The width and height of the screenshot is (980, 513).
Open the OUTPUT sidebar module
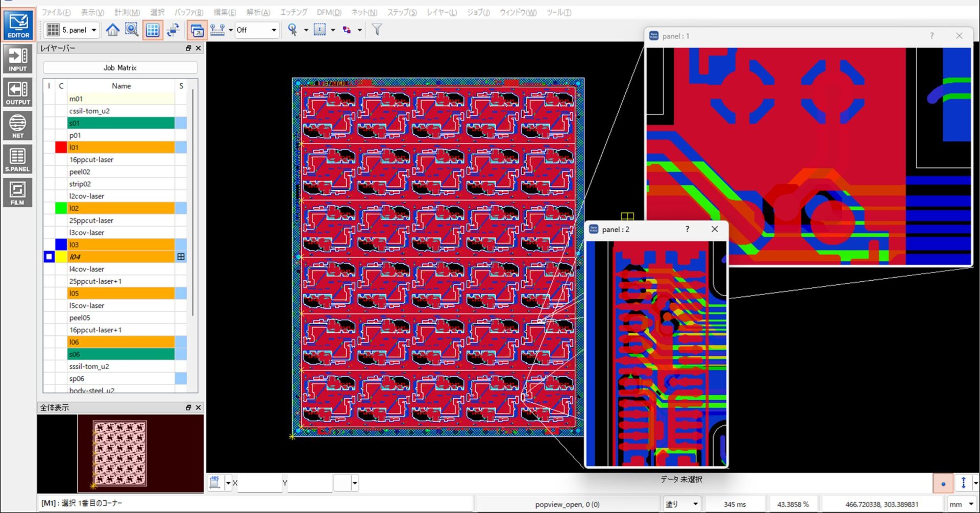point(18,92)
